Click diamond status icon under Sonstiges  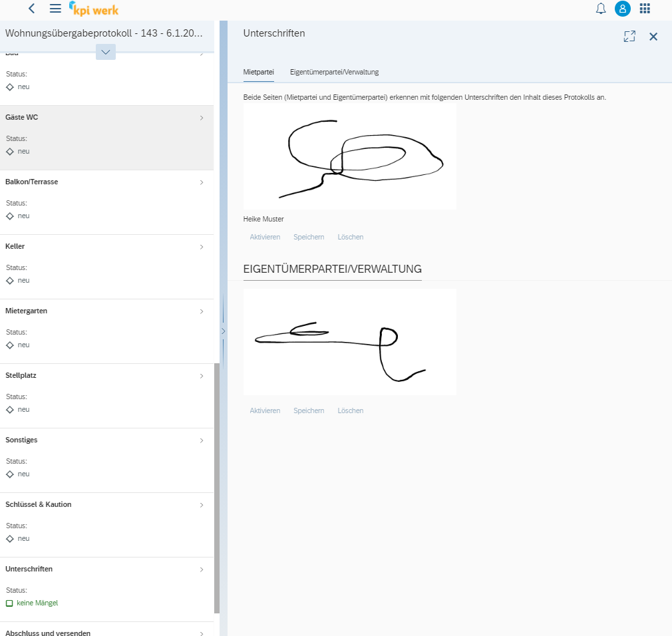click(10, 474)
